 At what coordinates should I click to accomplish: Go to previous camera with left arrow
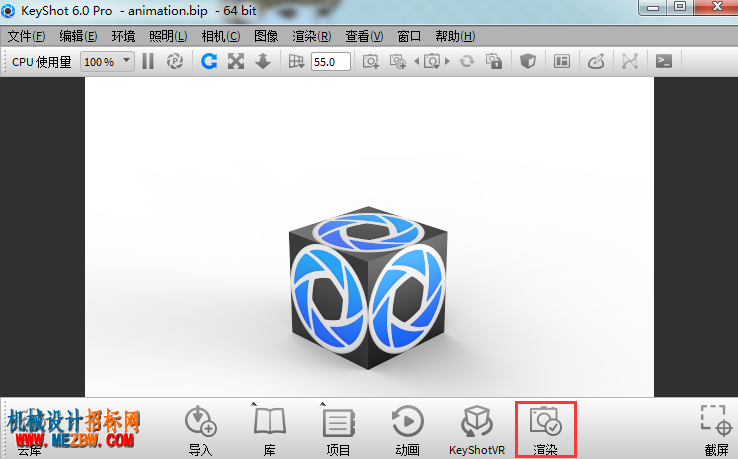(417, 61)
